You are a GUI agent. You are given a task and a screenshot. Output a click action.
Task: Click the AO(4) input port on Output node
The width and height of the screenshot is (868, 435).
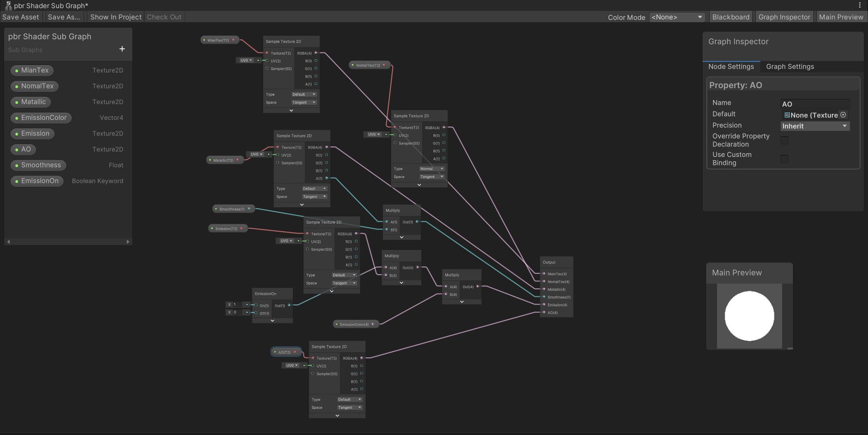click(x=544, y=312)
